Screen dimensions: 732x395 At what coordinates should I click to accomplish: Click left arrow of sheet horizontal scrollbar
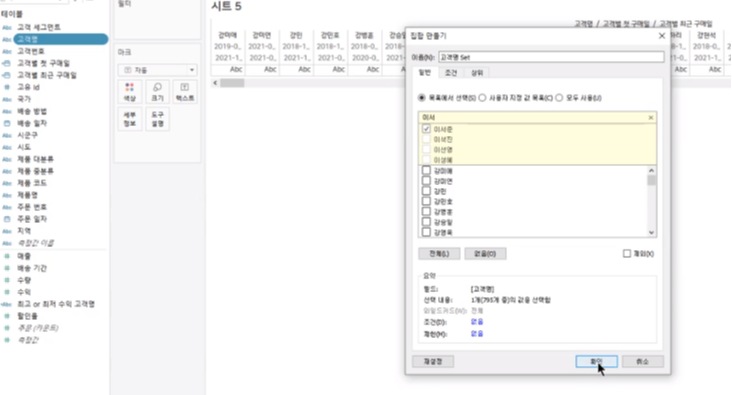(215, 83)
